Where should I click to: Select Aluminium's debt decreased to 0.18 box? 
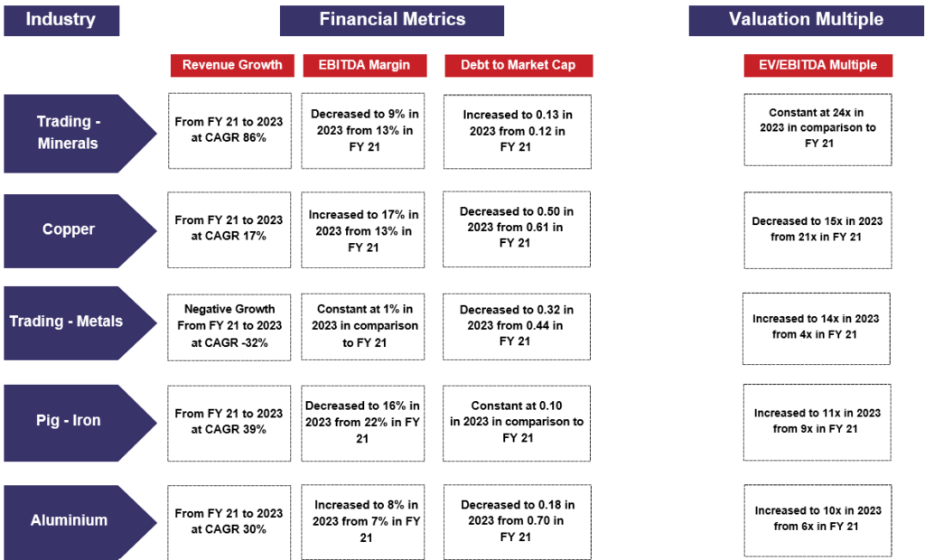[x=517, y=520]
